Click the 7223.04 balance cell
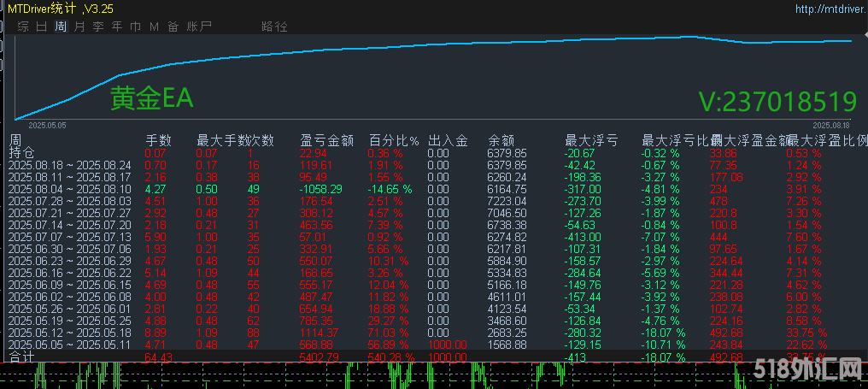The height and width of the screenshot is (389, 868). 507,201
